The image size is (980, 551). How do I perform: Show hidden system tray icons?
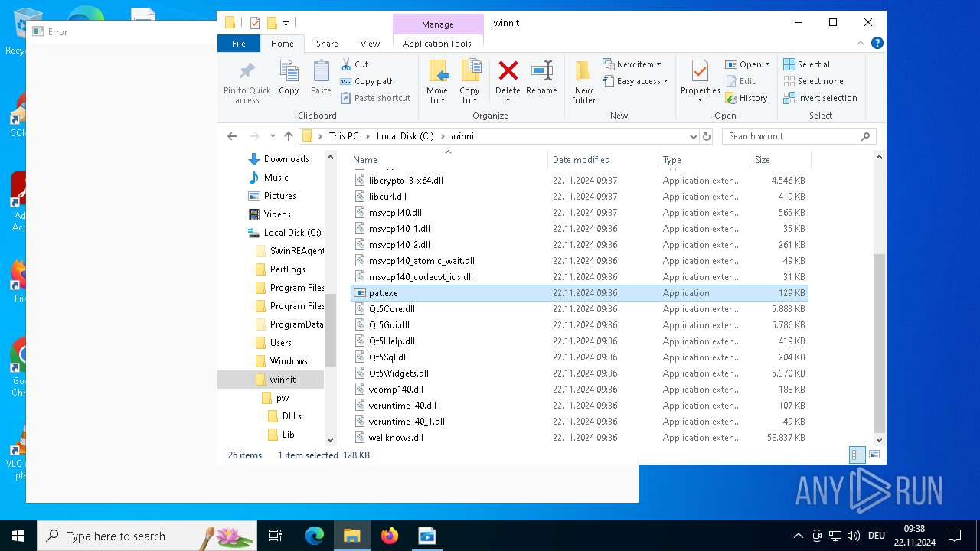click(x=799, y=536)
